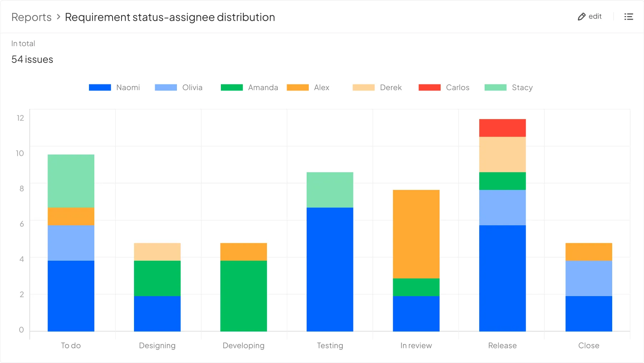Toggle Olivia series in legend
This screenshot has width=644, height=363.
[192, 88]
